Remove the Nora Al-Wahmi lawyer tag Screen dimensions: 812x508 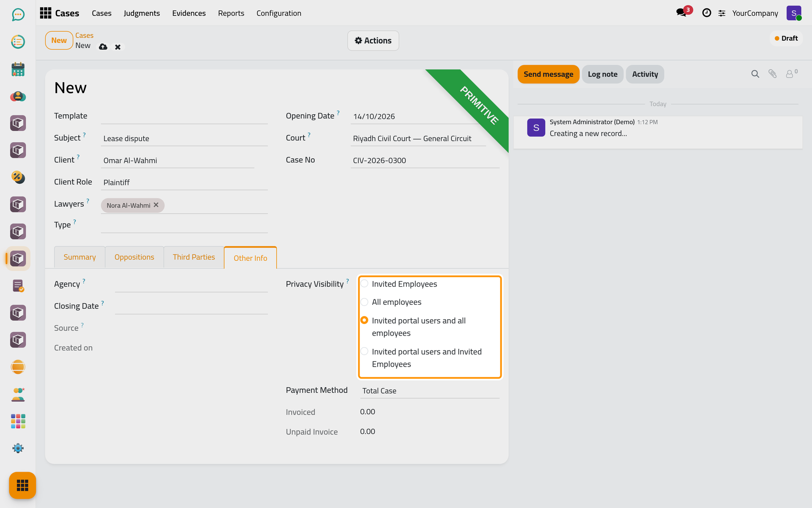coord(156,205)
